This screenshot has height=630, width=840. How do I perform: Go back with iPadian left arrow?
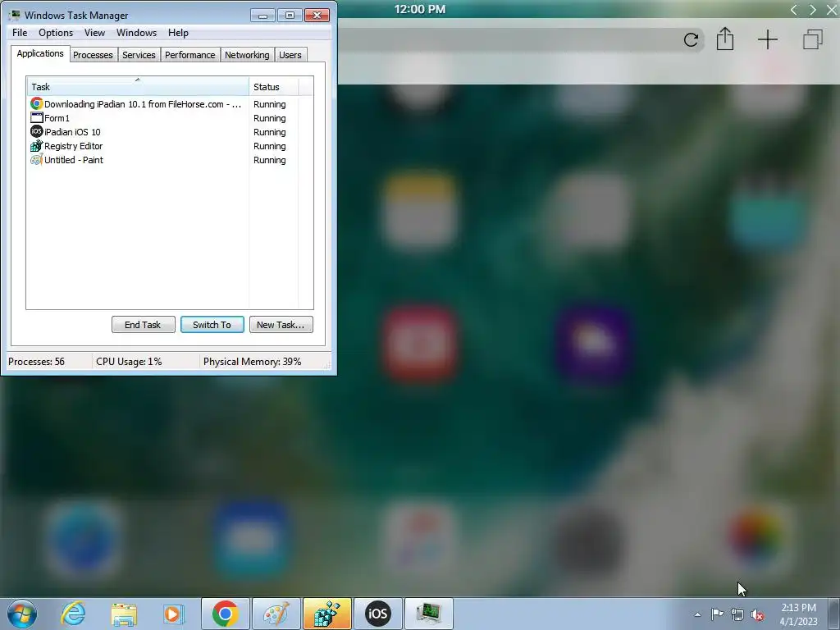click(794, 10)
